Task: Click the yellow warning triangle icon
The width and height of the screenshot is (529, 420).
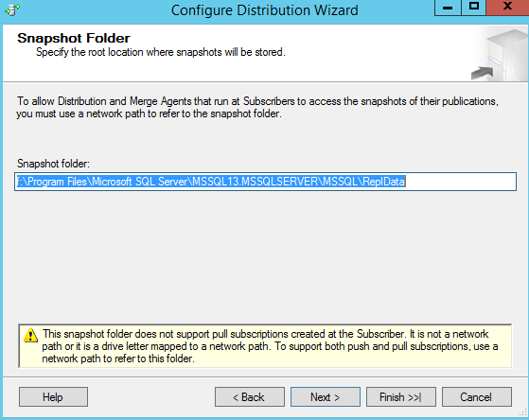Action: pyautogui.click(x=30, y=335)
